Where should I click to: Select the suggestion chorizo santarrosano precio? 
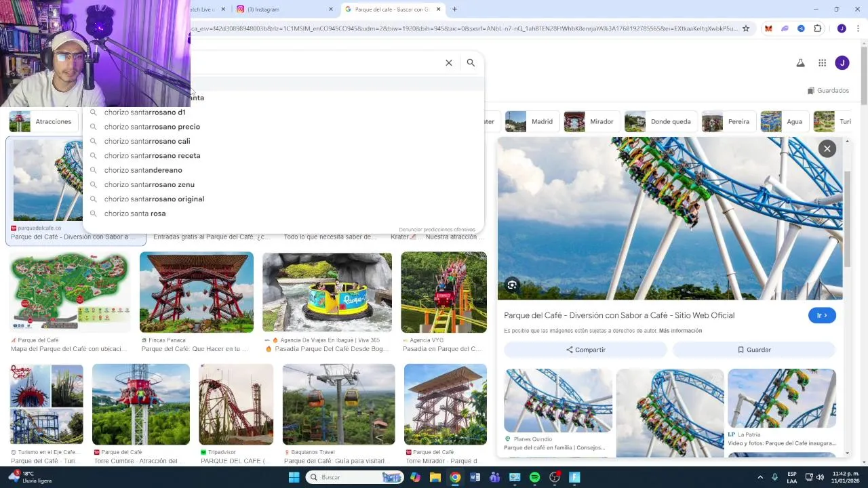283,127
